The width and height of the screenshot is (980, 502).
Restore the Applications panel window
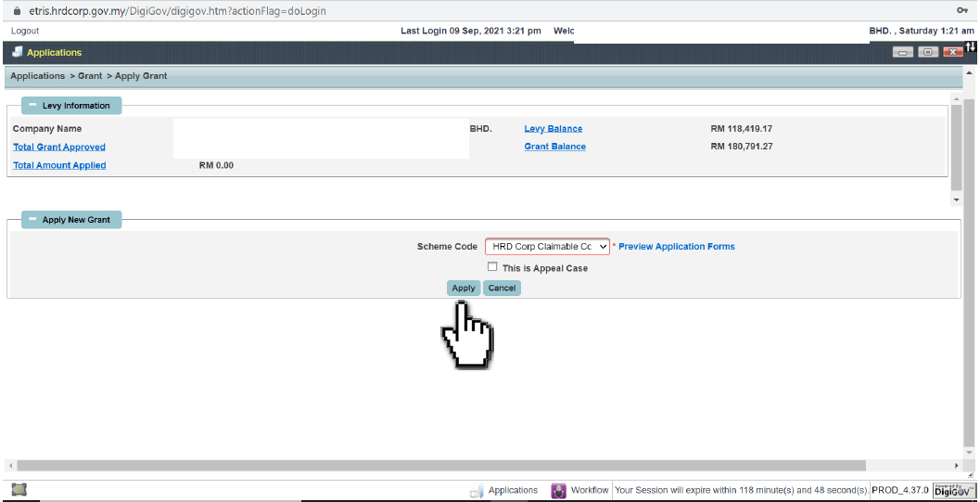click(x=927, y=53)
